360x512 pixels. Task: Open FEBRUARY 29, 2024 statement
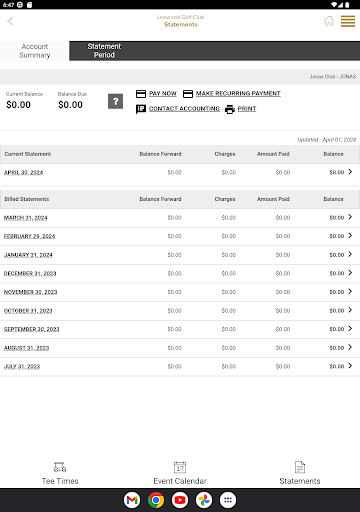(29, 236)
